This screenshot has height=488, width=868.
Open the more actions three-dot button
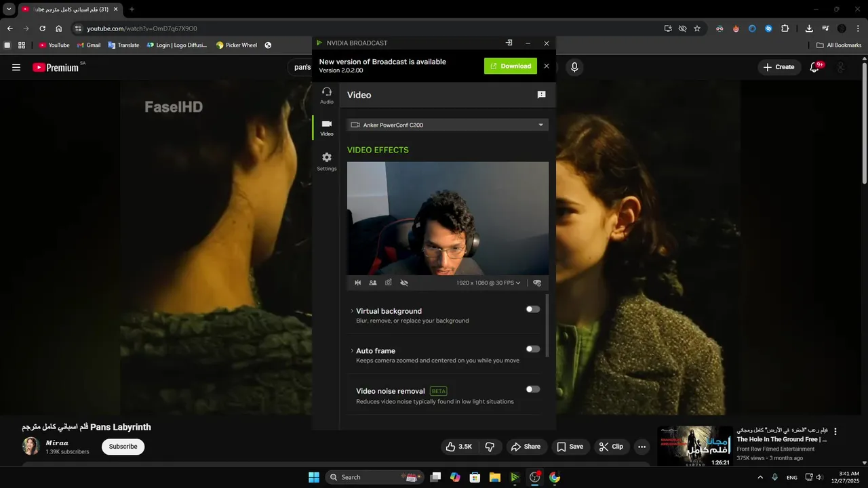[x=642, y=447]
